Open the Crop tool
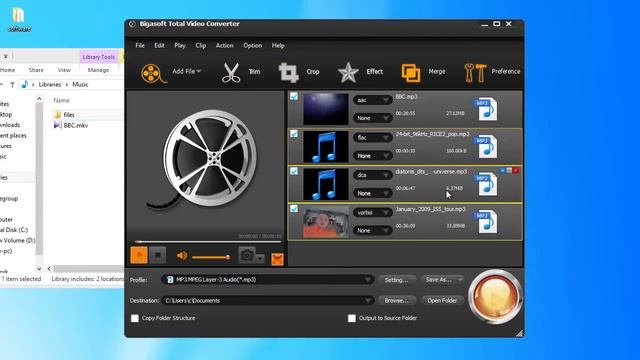Viewport: 640px width, 360px height. pyautogui.click(x=289, y=73)
